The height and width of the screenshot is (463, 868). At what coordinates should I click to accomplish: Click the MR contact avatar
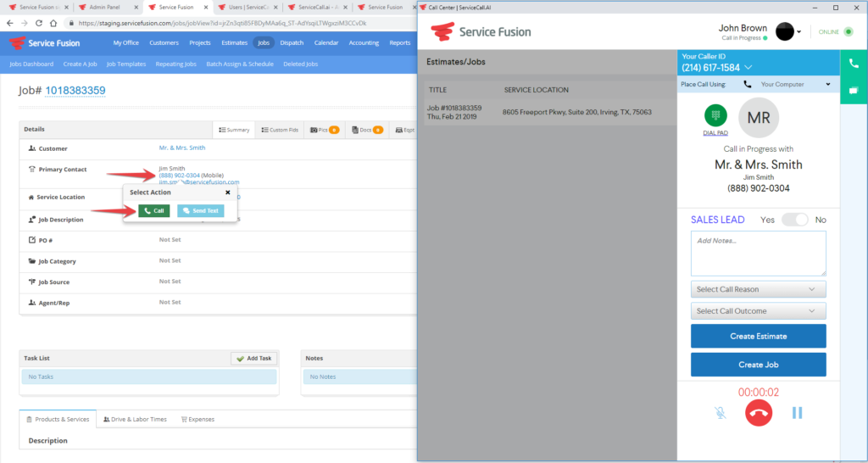coord(759,117)
